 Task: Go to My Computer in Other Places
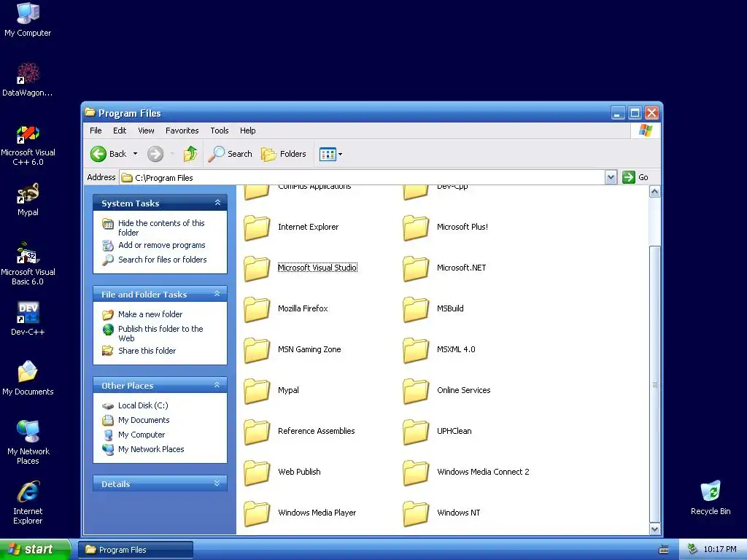coord(142,435)
